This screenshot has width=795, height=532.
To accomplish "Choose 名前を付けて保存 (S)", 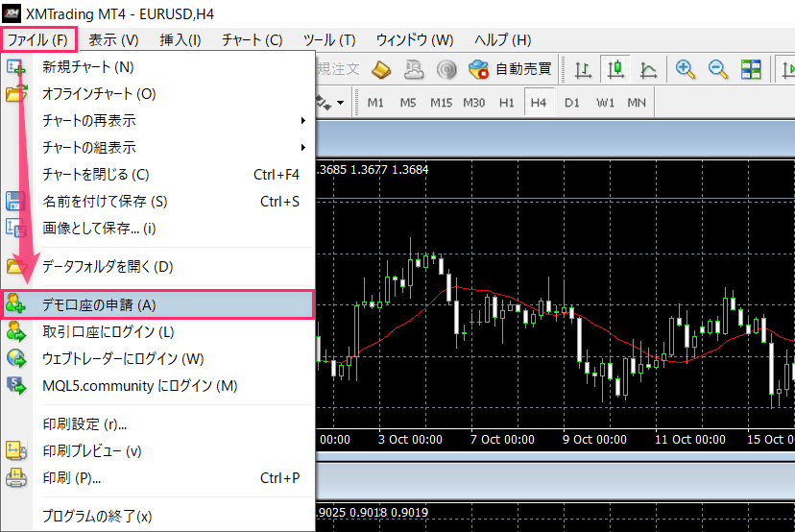I will (157, 202).
